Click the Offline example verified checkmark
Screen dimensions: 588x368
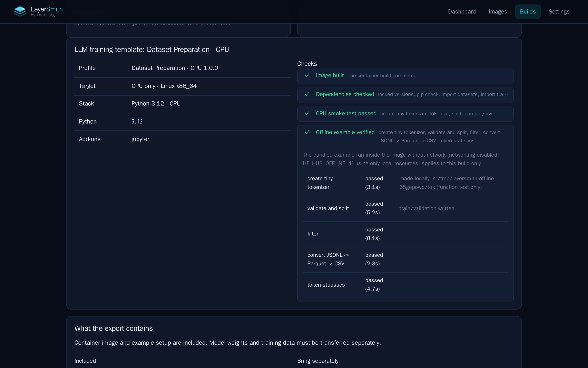point(307,132)
